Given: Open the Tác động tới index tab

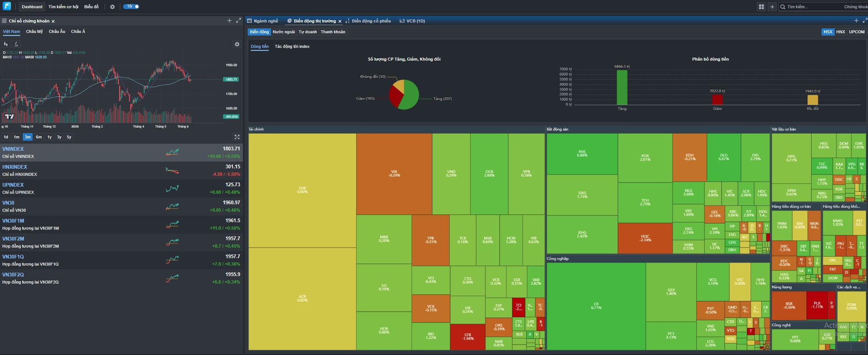Looking at the screenshot, I should (292, 46).
